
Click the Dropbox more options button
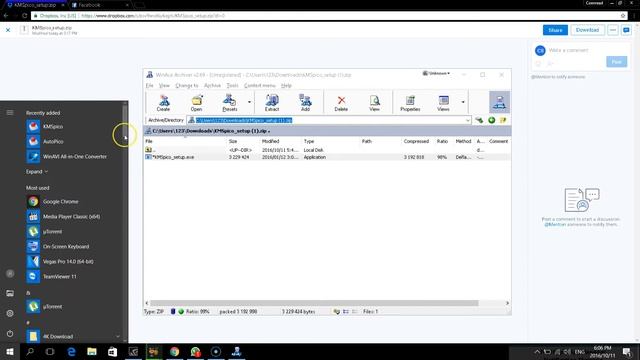point(613,30)
